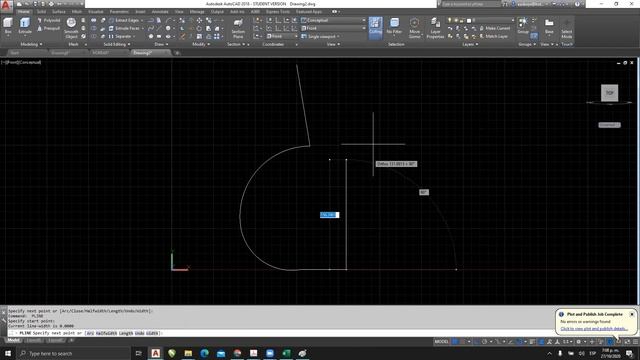Click Match Layer tool
The height and width of the screenshot is (360, 640).
click(493, 36)
